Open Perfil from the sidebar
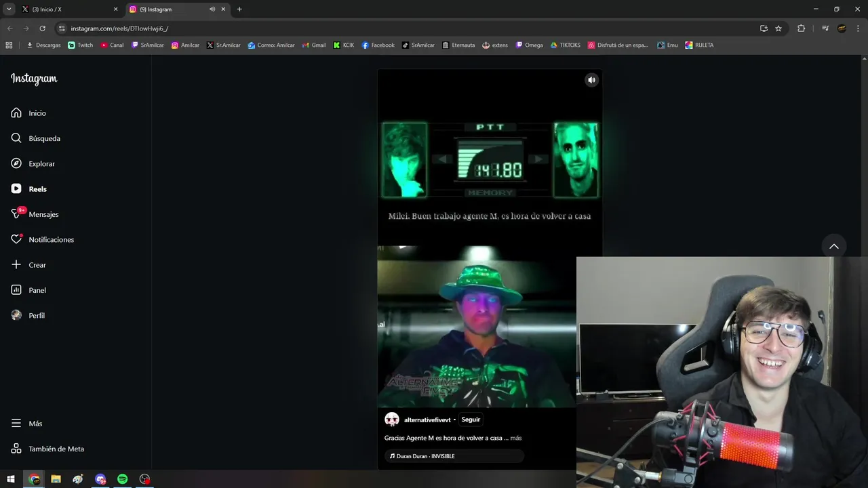Screen dimensions: 868x488 click(28, 316)
